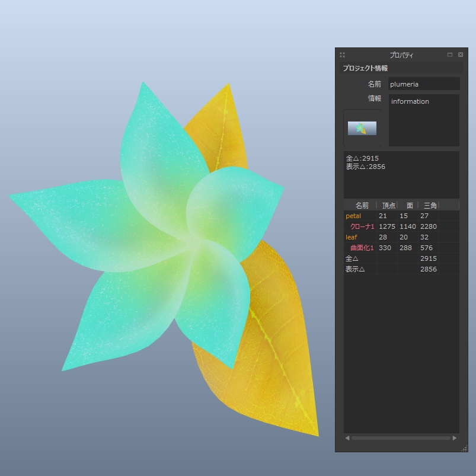Click the left scroll arrow below the table
This screenshot has height=476, width=476.
347,437
